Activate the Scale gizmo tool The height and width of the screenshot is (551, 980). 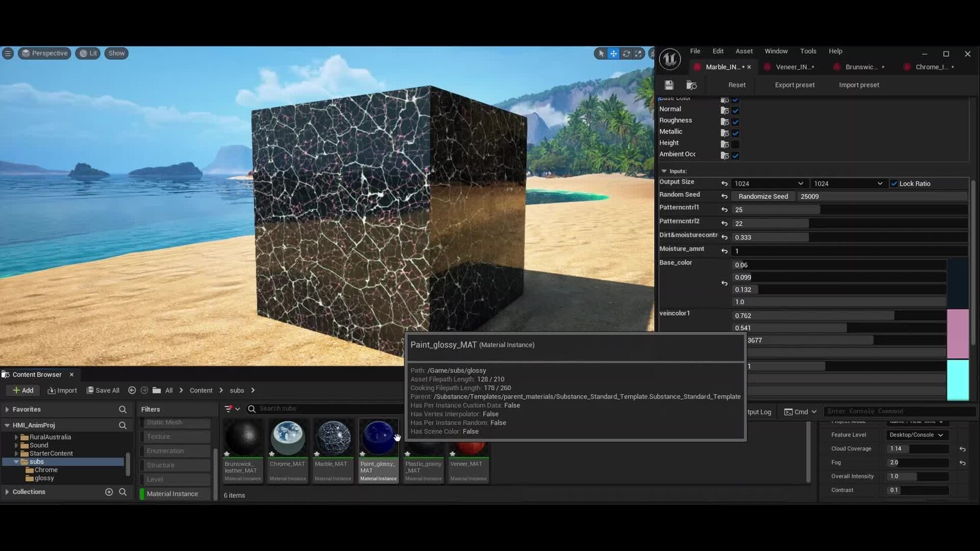click(638, 54)
